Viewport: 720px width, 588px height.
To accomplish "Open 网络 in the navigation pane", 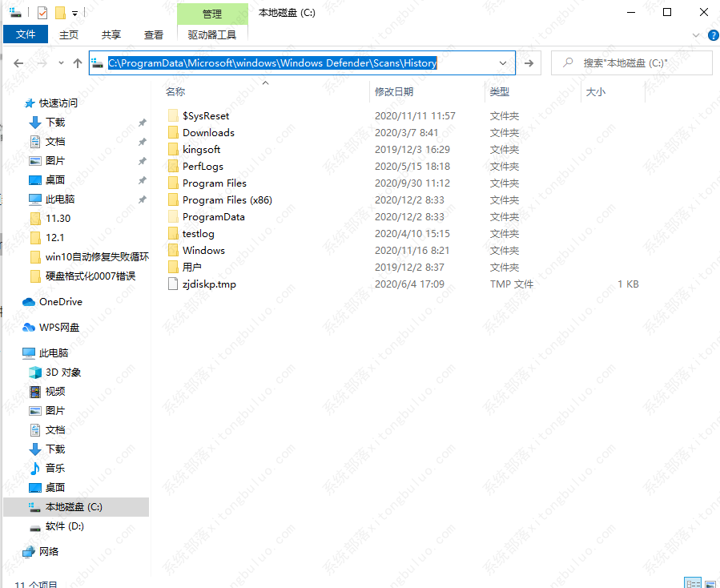I will (50, 551).
